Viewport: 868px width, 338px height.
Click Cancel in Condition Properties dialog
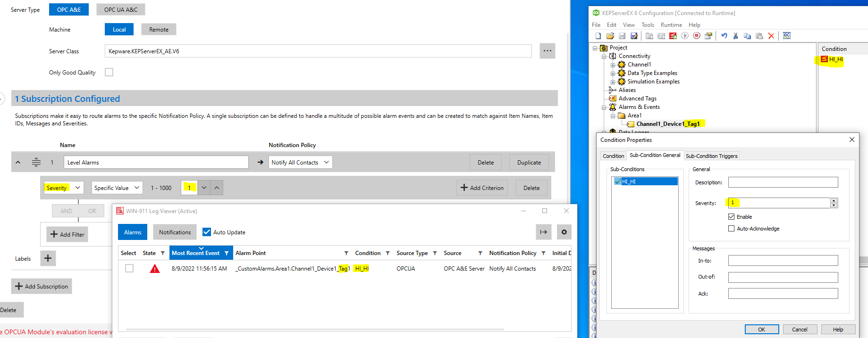tap(800, 330)
